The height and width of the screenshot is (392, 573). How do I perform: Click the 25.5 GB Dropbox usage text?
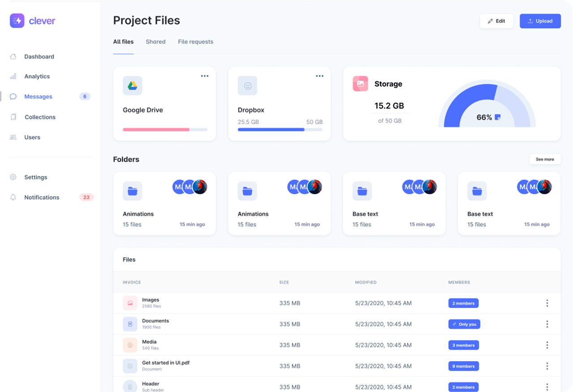coord(248,122)
